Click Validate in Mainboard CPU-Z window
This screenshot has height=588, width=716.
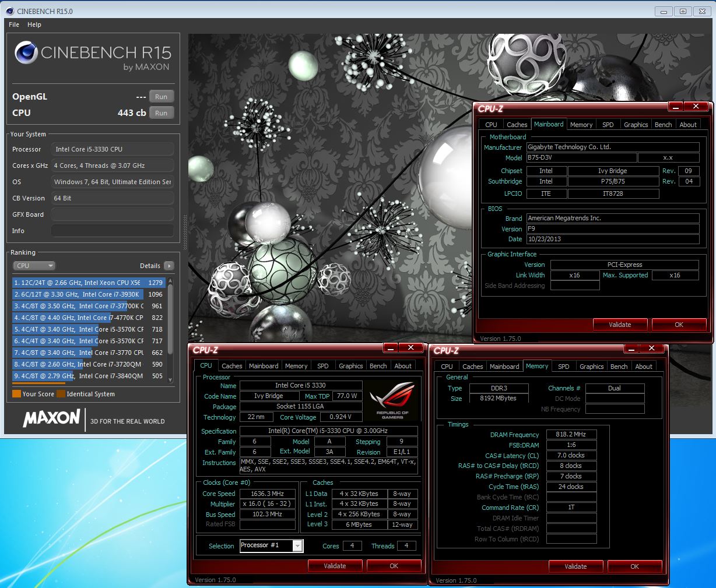[620, 325]
